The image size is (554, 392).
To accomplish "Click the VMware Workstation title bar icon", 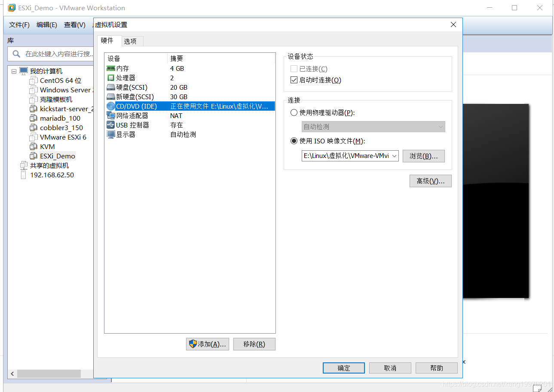I will click(12, 8).
